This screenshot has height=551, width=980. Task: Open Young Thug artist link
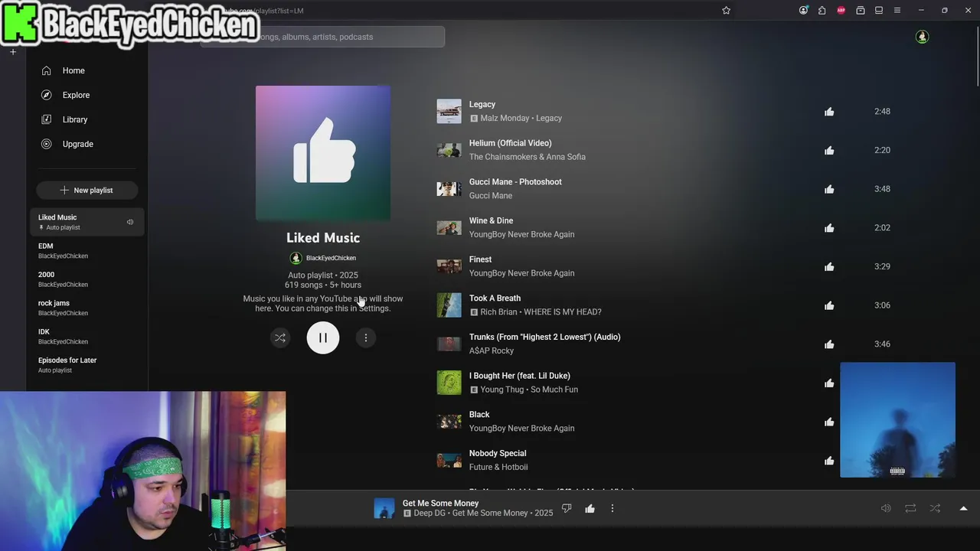click(x=502, y=390)
